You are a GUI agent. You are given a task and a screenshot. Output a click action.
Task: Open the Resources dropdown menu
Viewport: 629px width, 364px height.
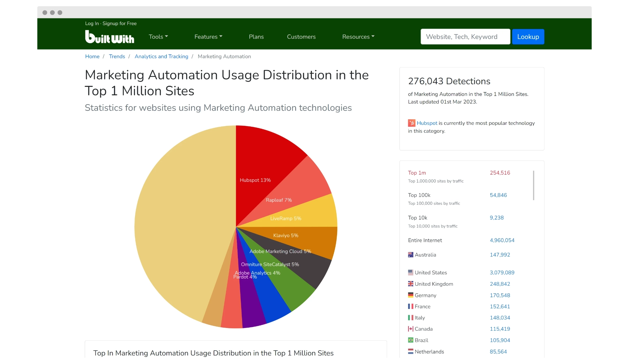pyautogui.click(x=358, y=37)
